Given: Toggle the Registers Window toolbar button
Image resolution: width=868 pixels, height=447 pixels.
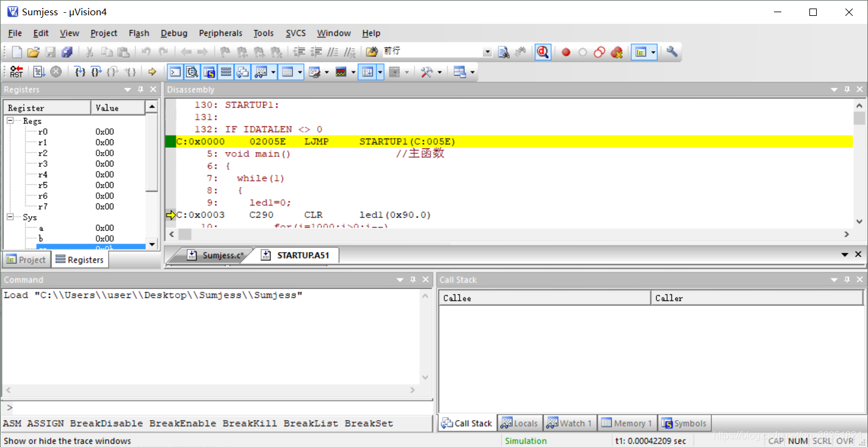Looking at the screenshot, I should (226, 72).
